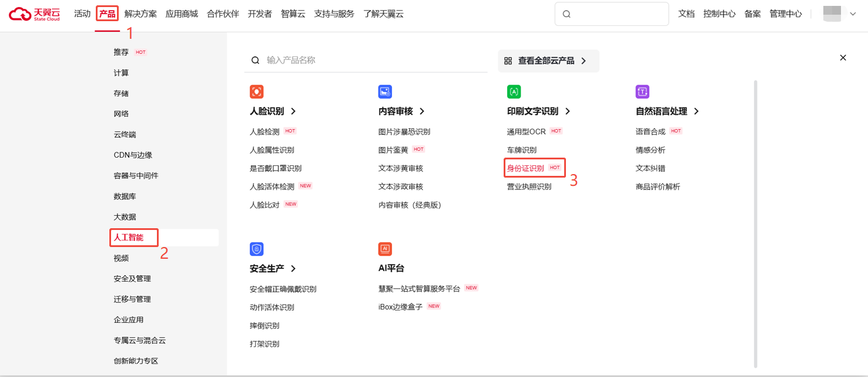Image resolution: width=868 pixels, height=377 pixels.
Task: Select 网络 in the left category list
Action: click(121, 114)
